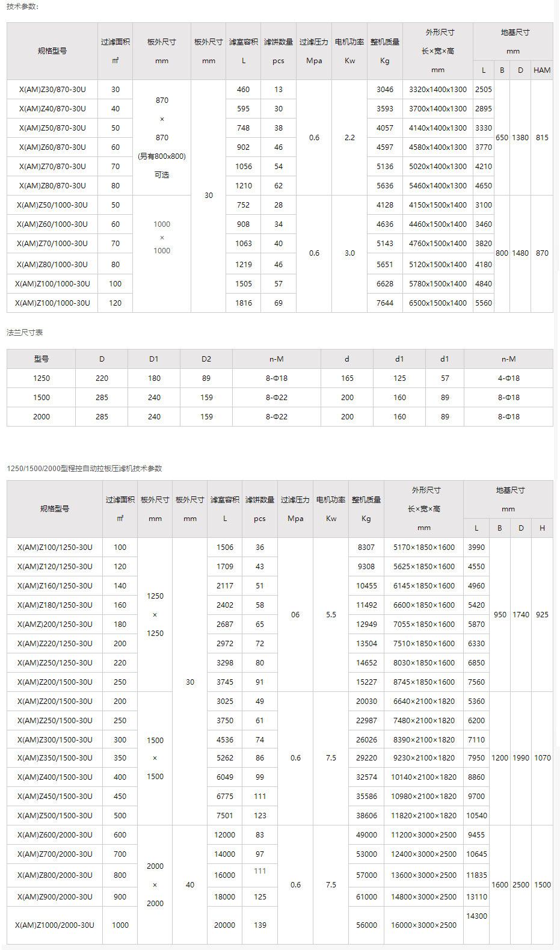The width and height of the screenshot is (560, 950).
Task: Click the D2 column header
Action: pos(206,359)
